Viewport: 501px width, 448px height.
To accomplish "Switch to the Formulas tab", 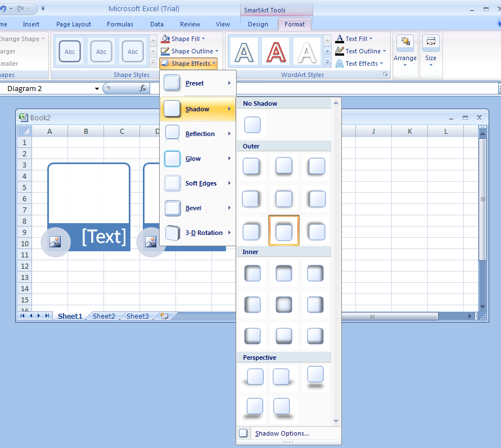I will point(120,24).
